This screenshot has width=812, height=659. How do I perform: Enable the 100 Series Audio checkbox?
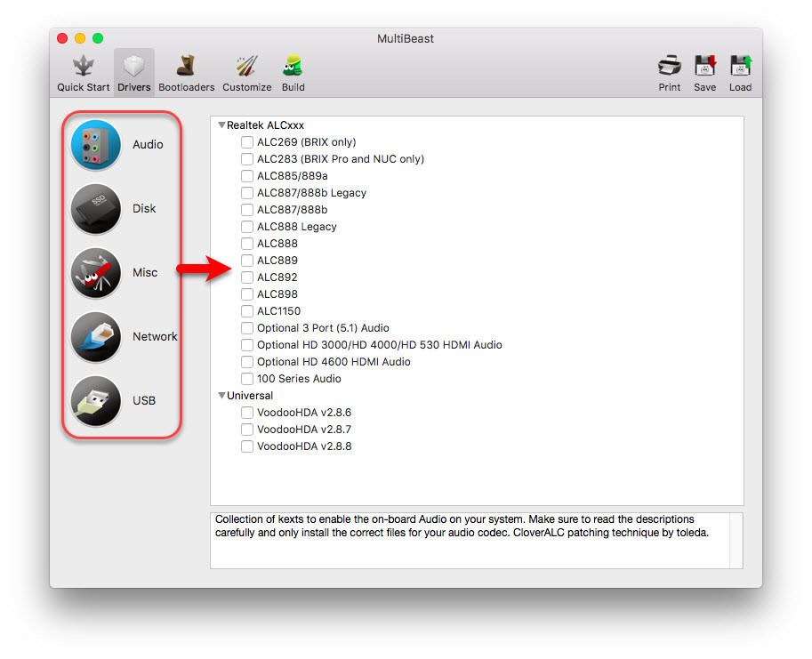[x=247, y=379]
